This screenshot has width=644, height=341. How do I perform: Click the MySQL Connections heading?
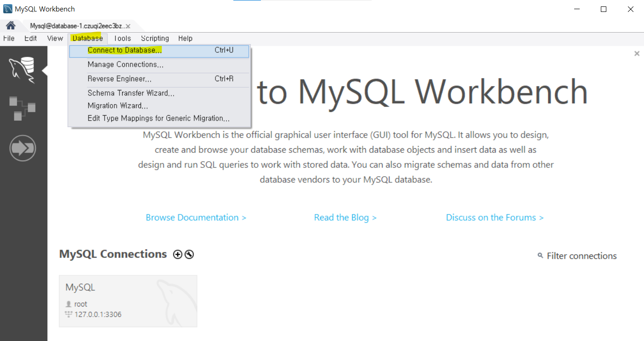click(113, 254)
